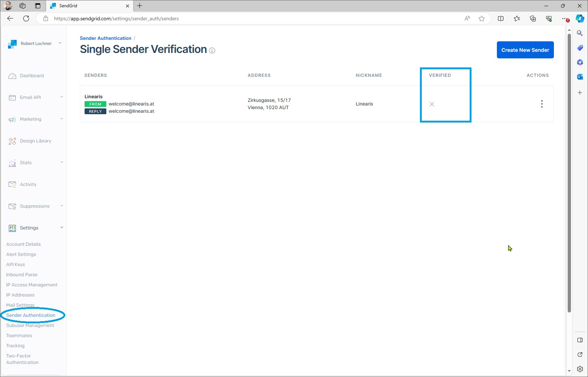
Task: Open the browser profile avatar
Action: [8, 6]
